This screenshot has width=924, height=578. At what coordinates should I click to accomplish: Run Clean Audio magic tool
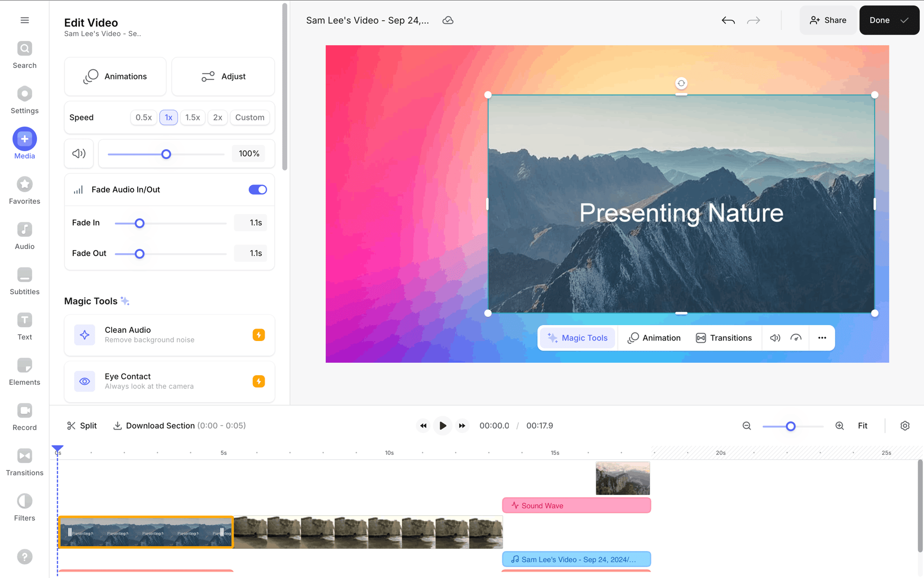pos(169,335)
